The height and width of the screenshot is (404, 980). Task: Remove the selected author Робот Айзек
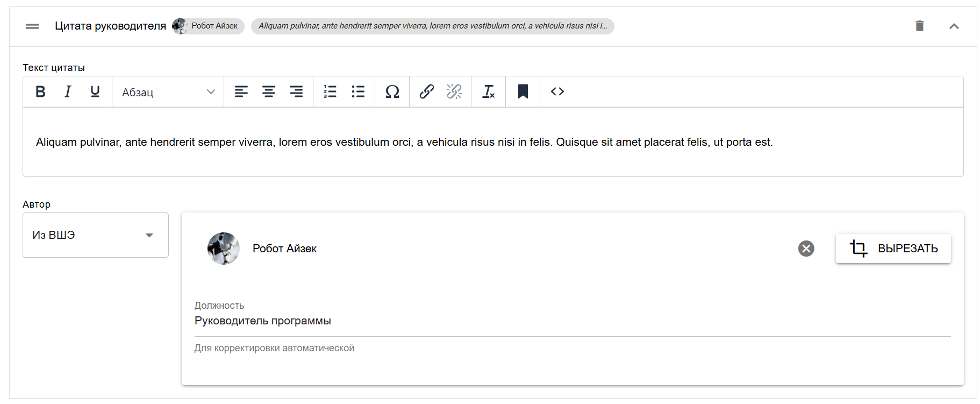806,249
